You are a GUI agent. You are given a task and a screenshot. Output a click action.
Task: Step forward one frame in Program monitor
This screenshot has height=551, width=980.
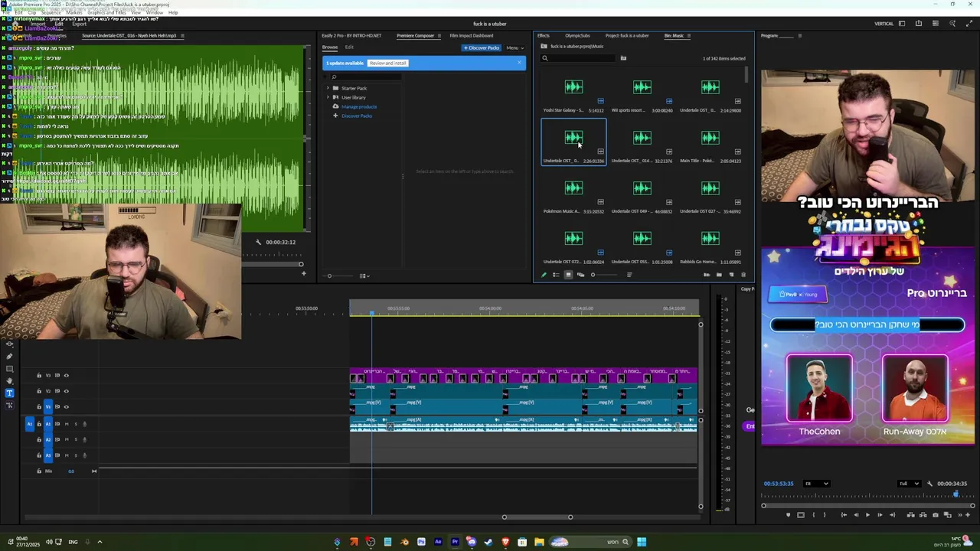click(x=879, y=515)
